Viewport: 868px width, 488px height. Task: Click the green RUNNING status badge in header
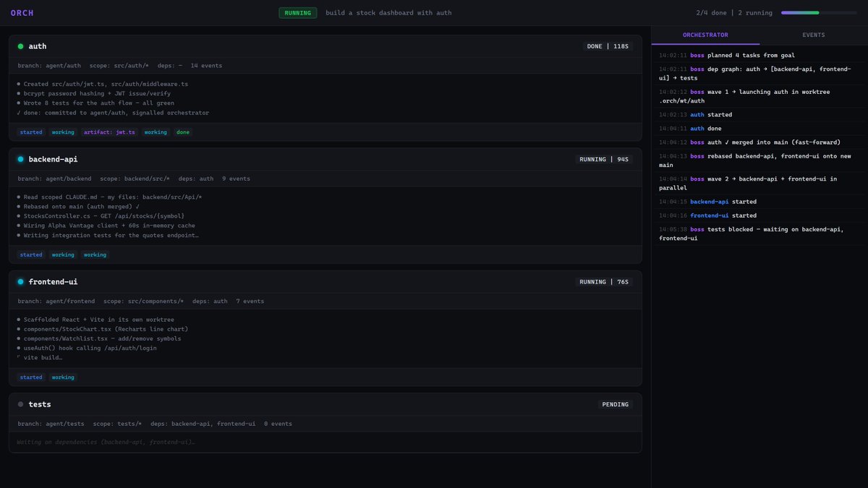pos(297,13)
